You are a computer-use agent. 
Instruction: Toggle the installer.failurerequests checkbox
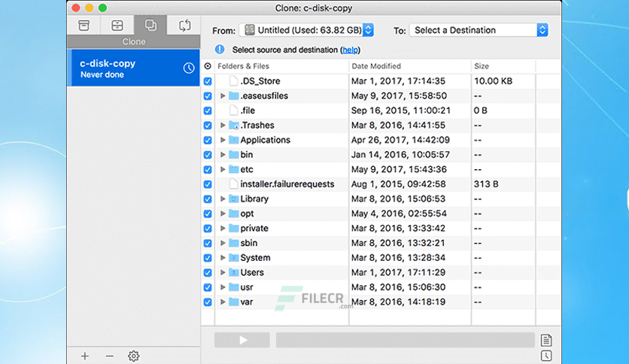click(x=208, y=184)
